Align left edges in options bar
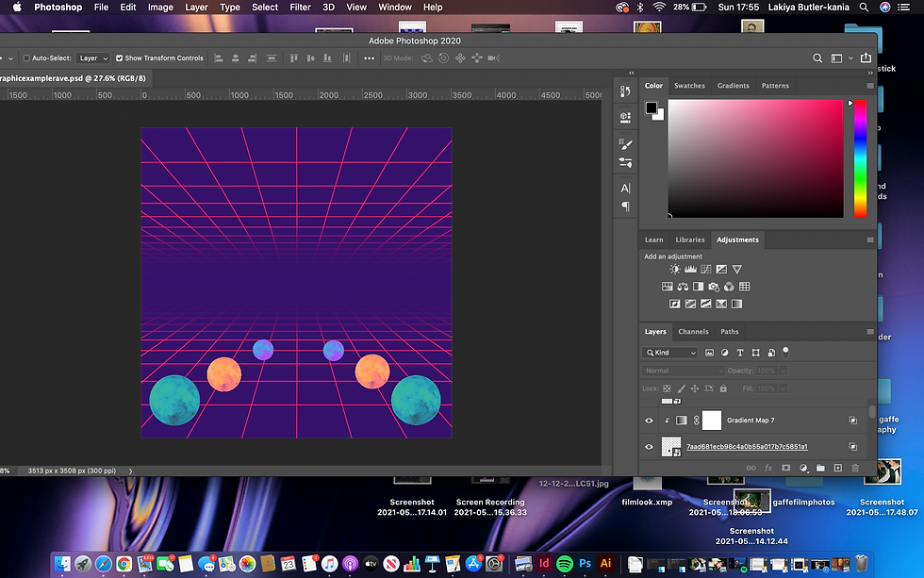Screen dimensions: 924x578 (219, 58)
